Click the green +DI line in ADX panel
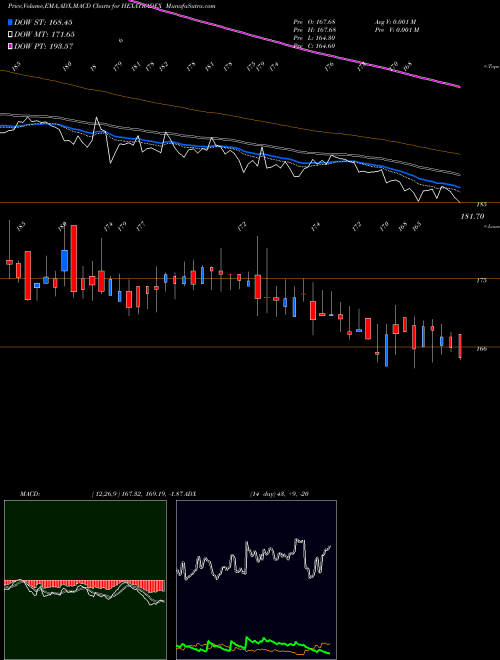Image resolution: width=500 pixels, height=660 pixels. [x=253, y=644]
